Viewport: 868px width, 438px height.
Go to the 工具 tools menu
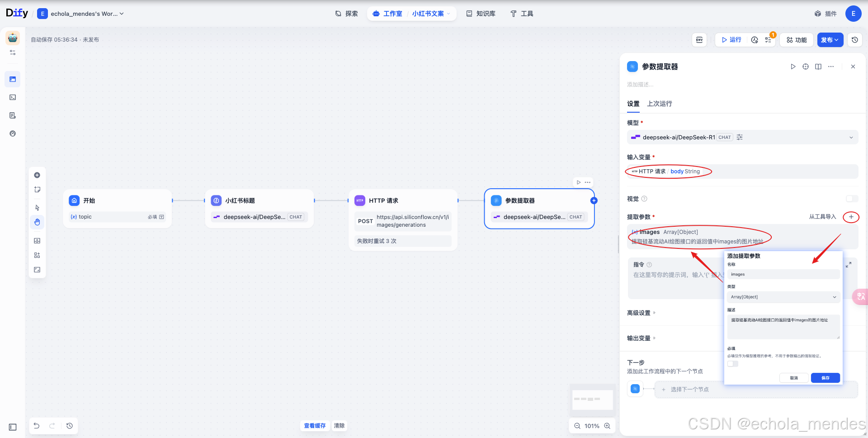522,14
